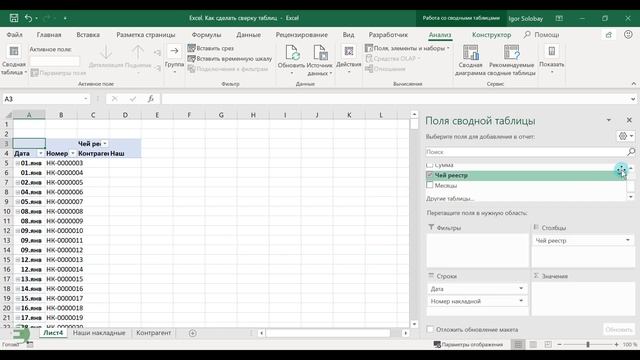
Task: Switch to the Конструктор ribbon tab
Action: tap(491, 35)
